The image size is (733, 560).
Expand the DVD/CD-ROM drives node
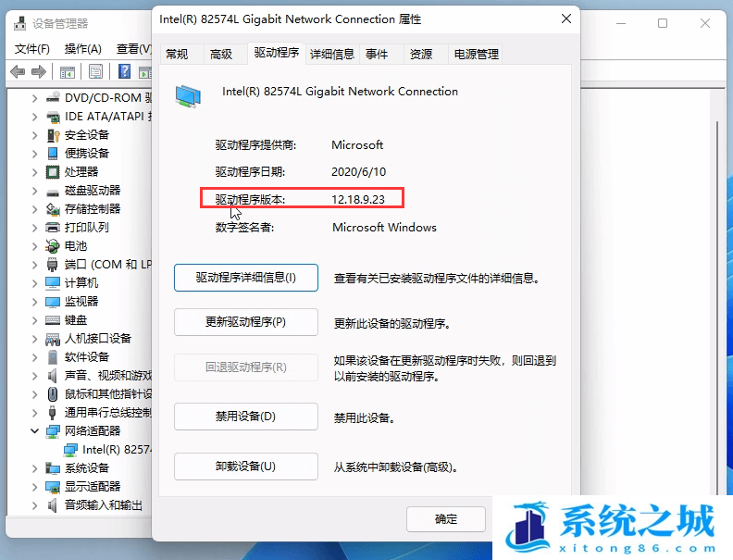[34, 98]
